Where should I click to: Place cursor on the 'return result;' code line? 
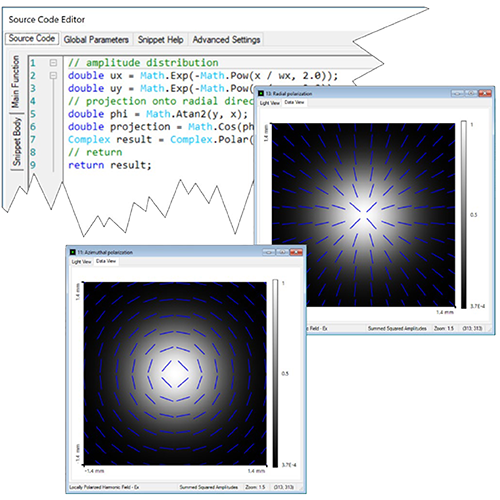tap(110, 165)
